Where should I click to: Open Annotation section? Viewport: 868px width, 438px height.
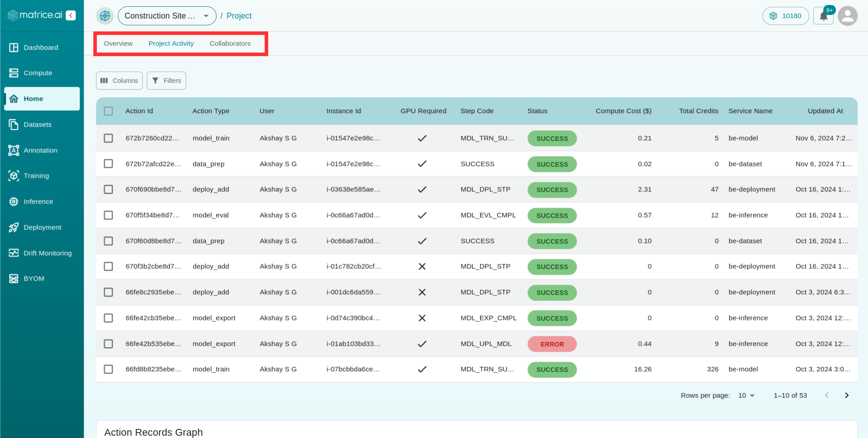42,150
